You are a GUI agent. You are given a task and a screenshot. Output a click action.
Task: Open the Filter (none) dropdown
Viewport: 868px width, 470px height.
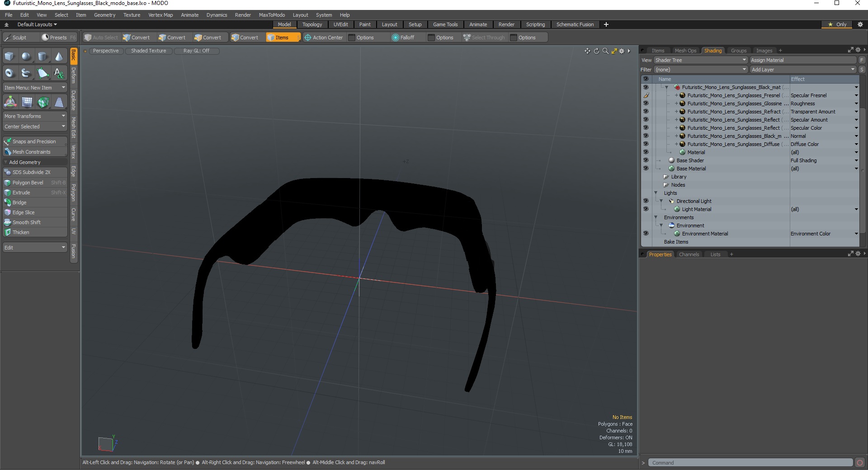click(x=700, y=70)
